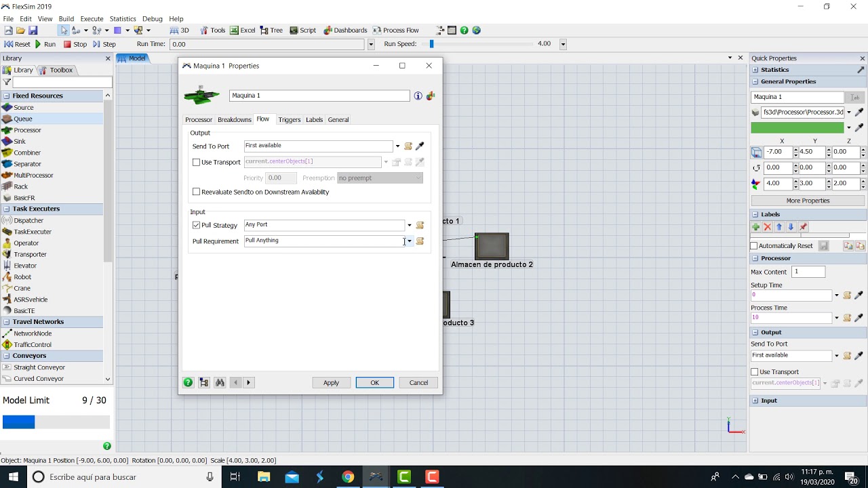The image size is (868, 488).
Task: Adjust the Run Speed slider
Action: click(431, 43)
